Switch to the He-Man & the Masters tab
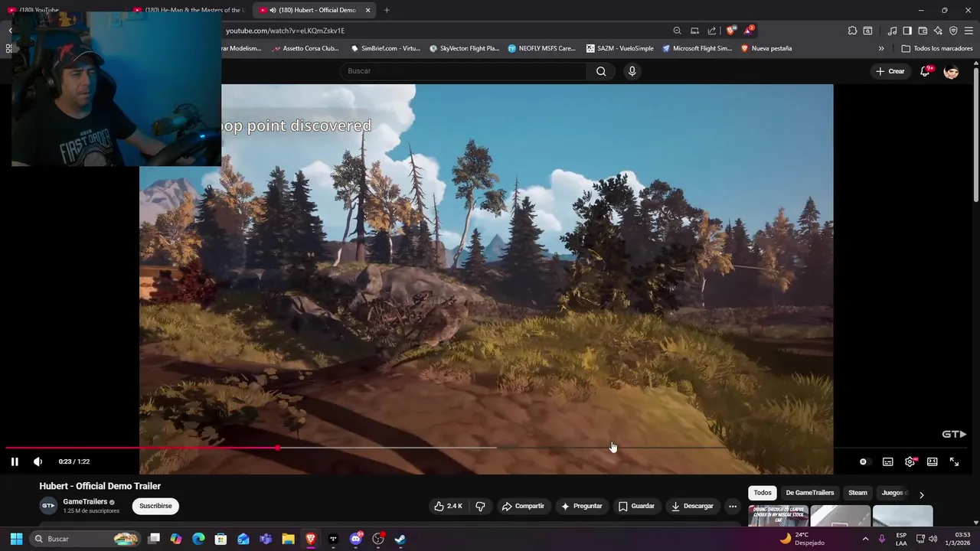This screenshot has height=551, width=980. click(x=188, y=10)
